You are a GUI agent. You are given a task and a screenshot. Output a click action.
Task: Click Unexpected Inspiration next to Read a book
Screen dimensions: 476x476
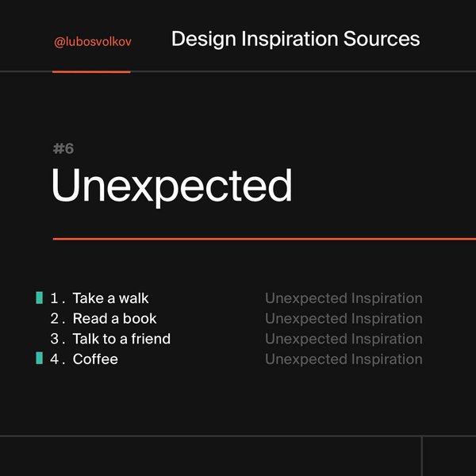pyautogui.click(x=344, y=319)
